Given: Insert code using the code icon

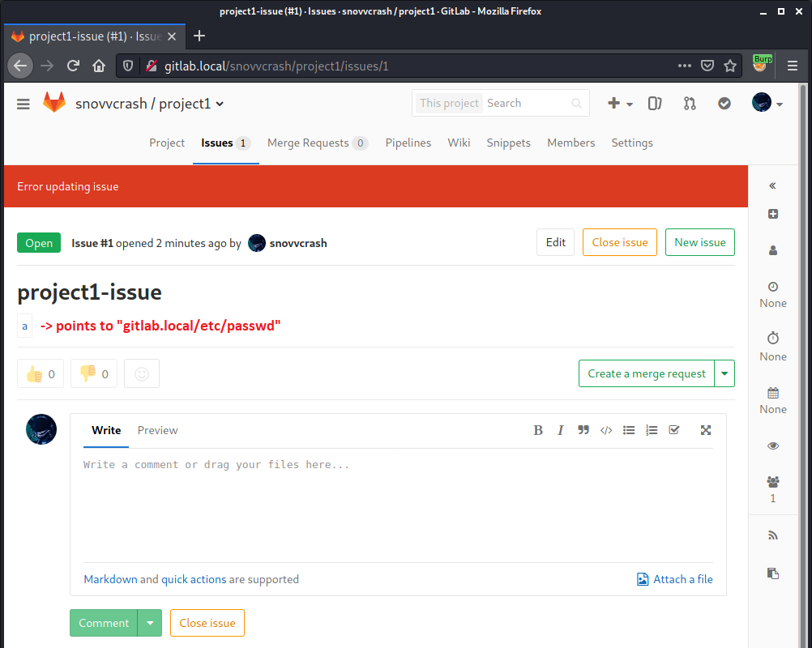Looking at the screenshot, I should [605, 430].
